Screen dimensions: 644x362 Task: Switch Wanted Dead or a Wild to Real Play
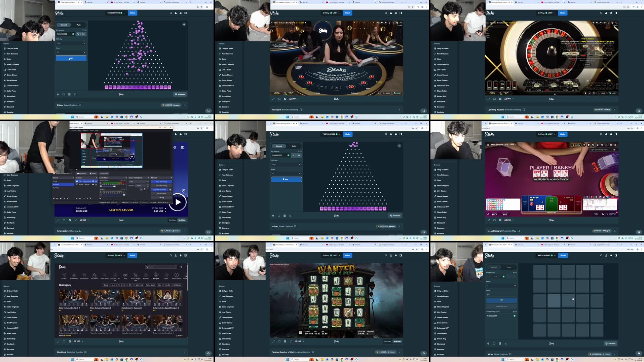click(397, 341)
